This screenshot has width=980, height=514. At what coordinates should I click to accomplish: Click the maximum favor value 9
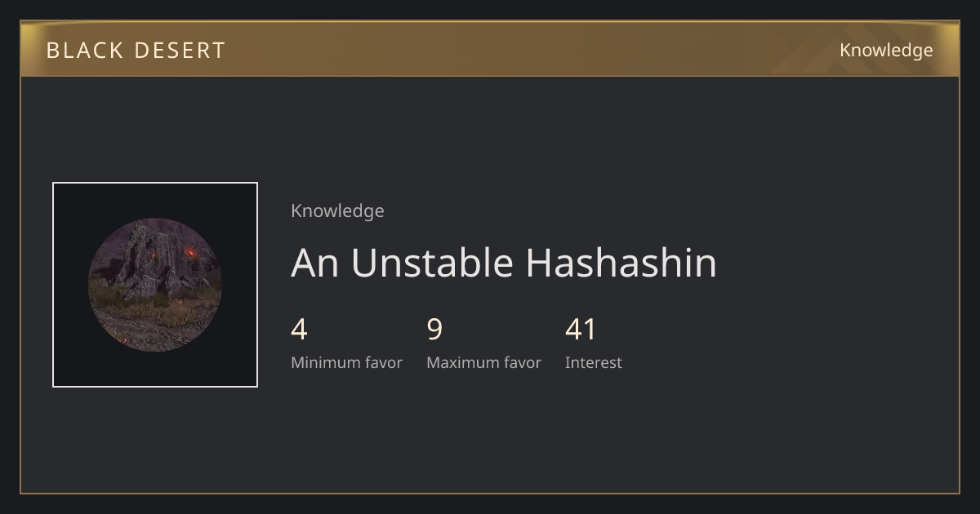[x=434, y=330]
